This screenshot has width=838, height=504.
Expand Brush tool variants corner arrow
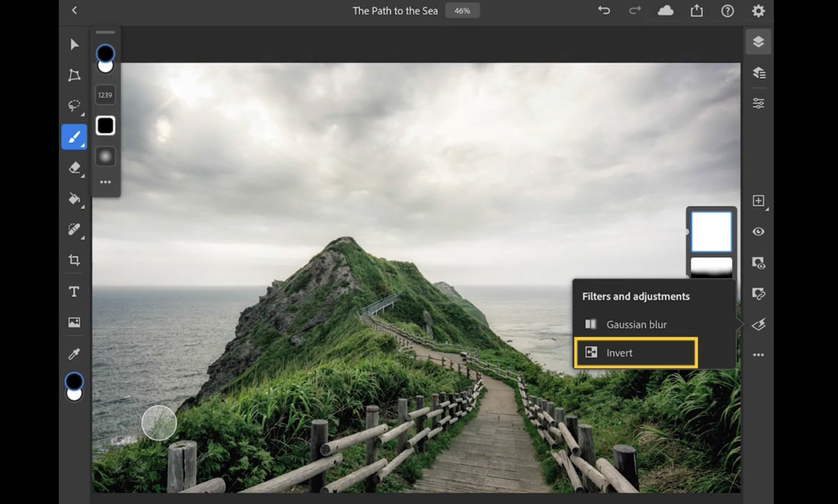pyautogui.click(x=83, y=146)
